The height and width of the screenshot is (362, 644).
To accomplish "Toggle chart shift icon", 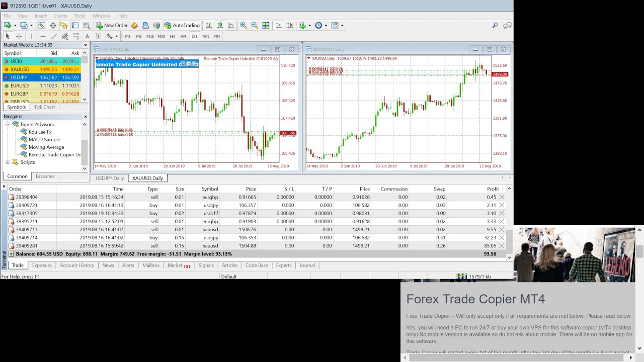I will [x=290, y=25].
